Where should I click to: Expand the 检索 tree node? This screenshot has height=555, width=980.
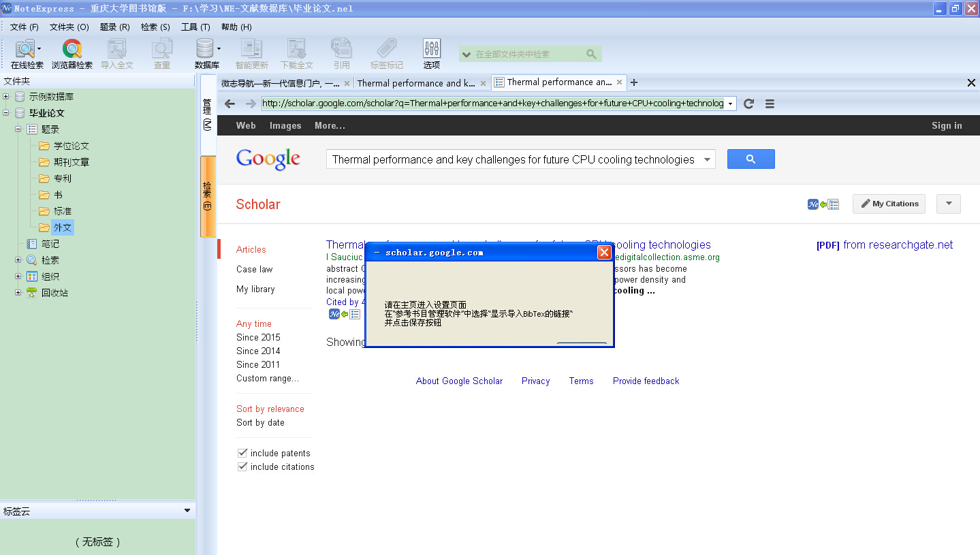pos(18,260)
